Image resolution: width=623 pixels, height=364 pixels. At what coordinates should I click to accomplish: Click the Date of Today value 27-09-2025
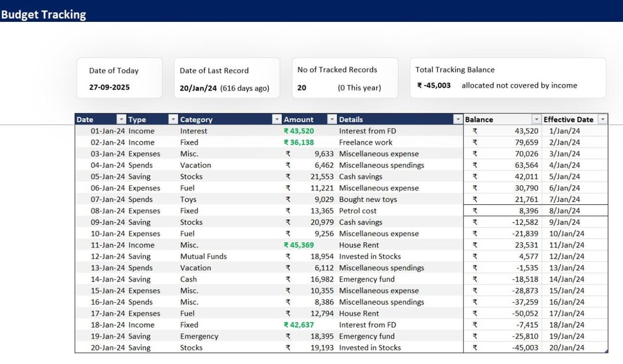pos(109,88)
